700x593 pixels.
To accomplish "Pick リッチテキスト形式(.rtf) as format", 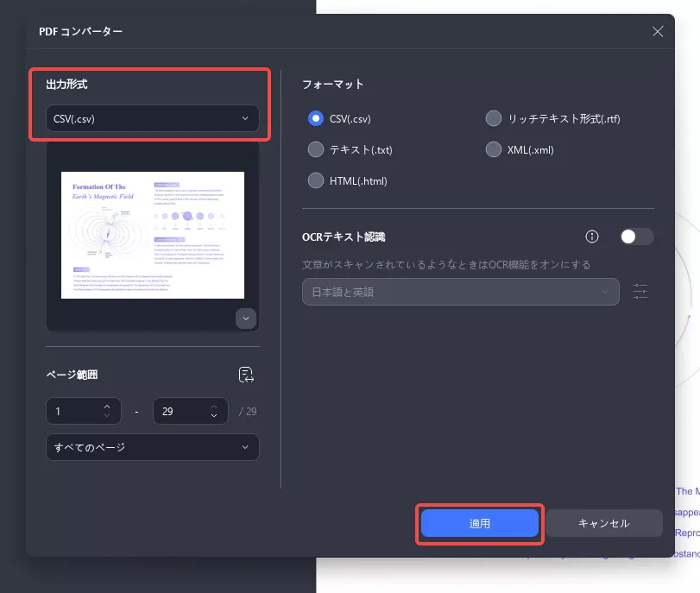I will (494, 118).
